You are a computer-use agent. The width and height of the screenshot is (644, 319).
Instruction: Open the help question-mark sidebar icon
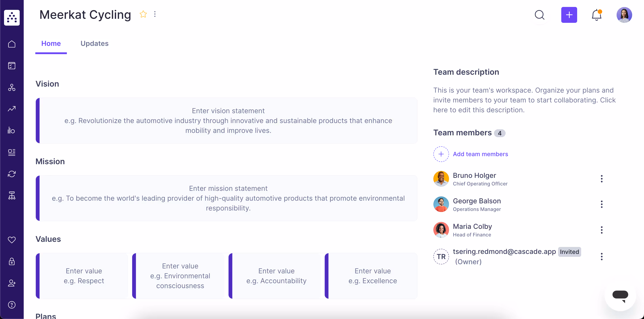[x=11, y=304]
